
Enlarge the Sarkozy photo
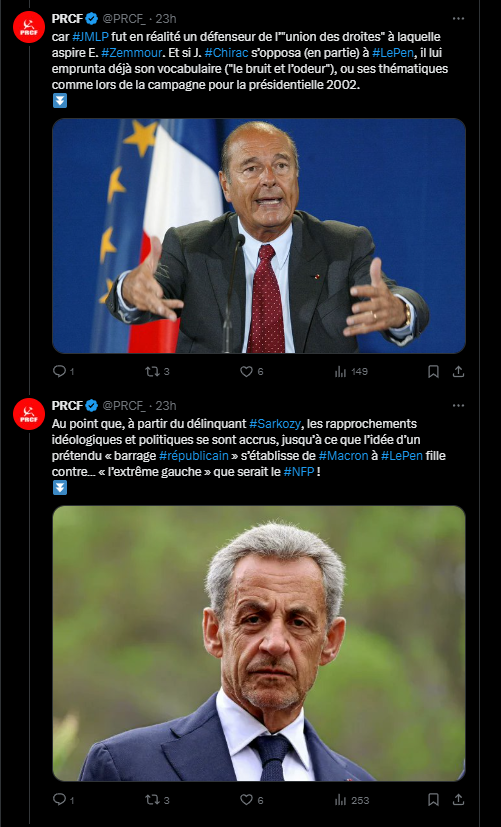point(259,643)
